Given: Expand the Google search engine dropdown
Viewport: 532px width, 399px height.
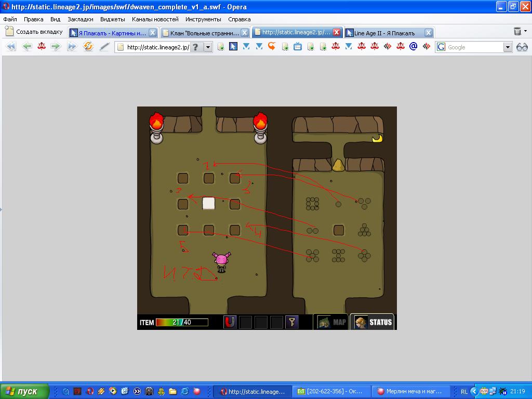Looking at the screenshot, I should pyautogui.click(x=508, y=47).
